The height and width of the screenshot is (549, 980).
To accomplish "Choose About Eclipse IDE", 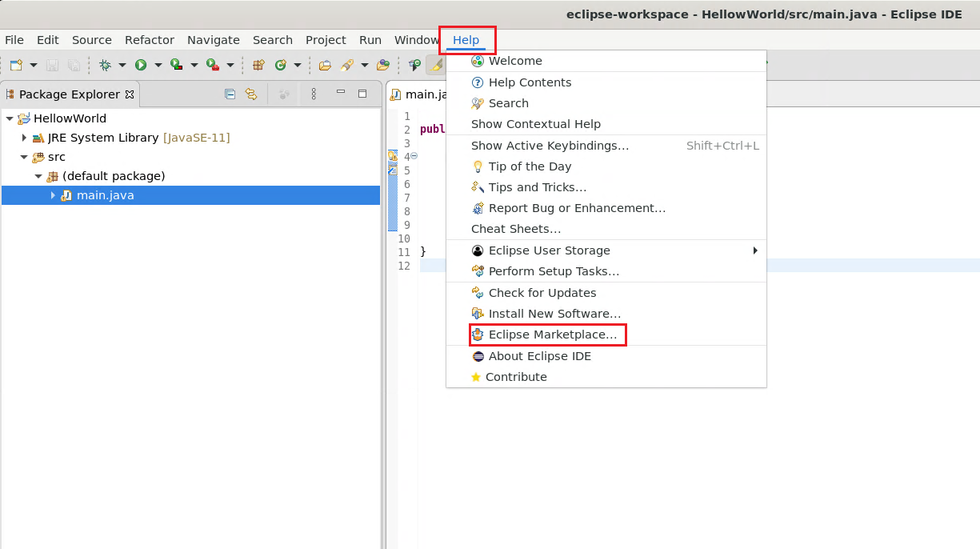I will (606, 356).
